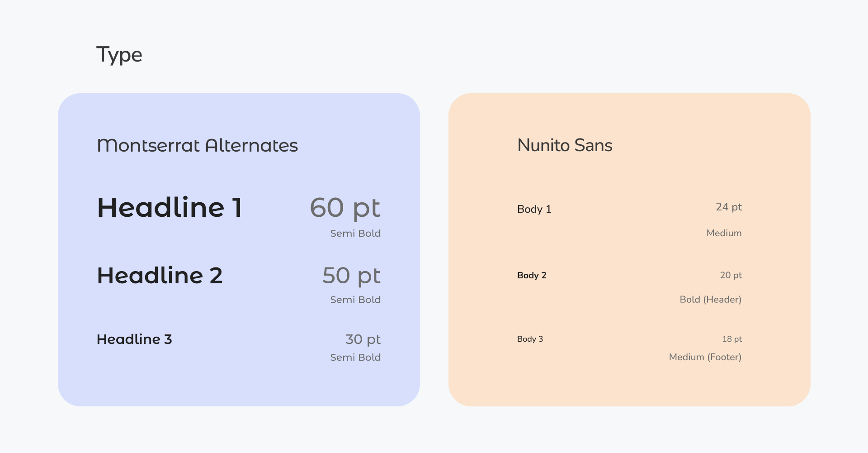
Task: Click the "Headline 3" sample text
Action: pyautogui.click(x=134, y=339)
